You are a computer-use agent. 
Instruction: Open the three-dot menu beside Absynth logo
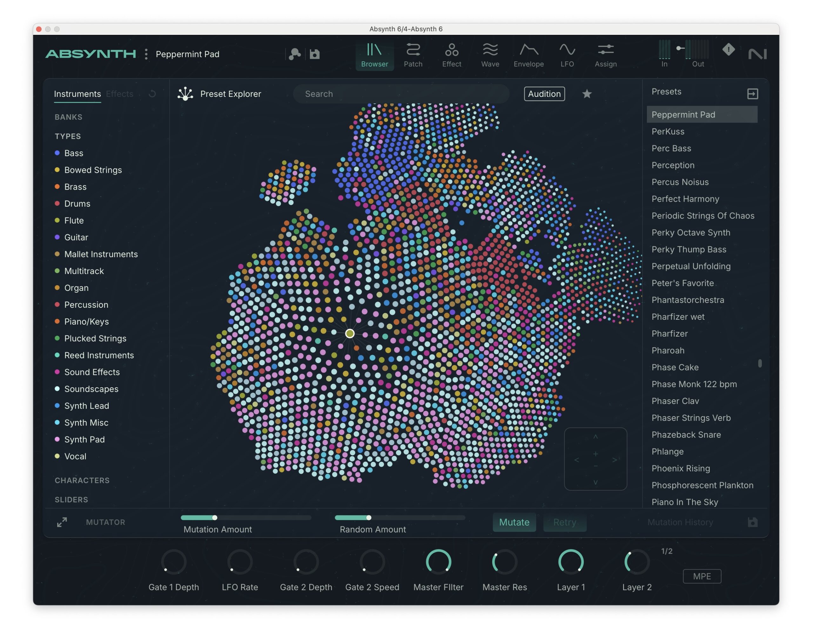(146, 54)
